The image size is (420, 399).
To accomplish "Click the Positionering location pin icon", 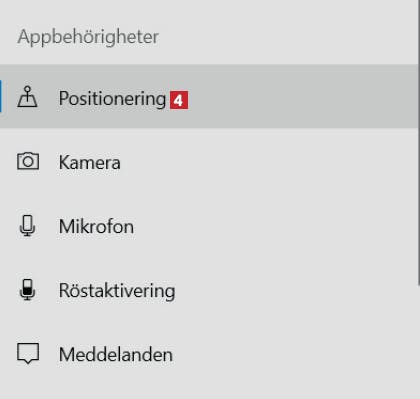I will tap(27, 97).
